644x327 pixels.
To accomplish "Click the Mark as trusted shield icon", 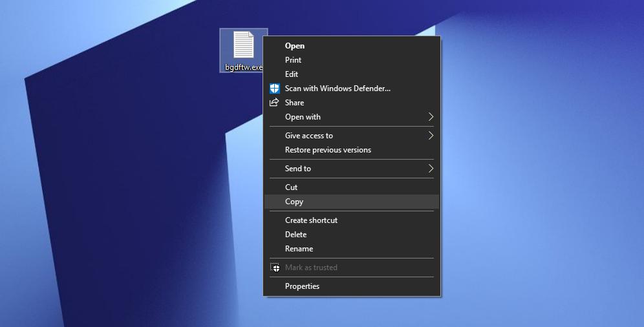I will click(x=275, y=268).
